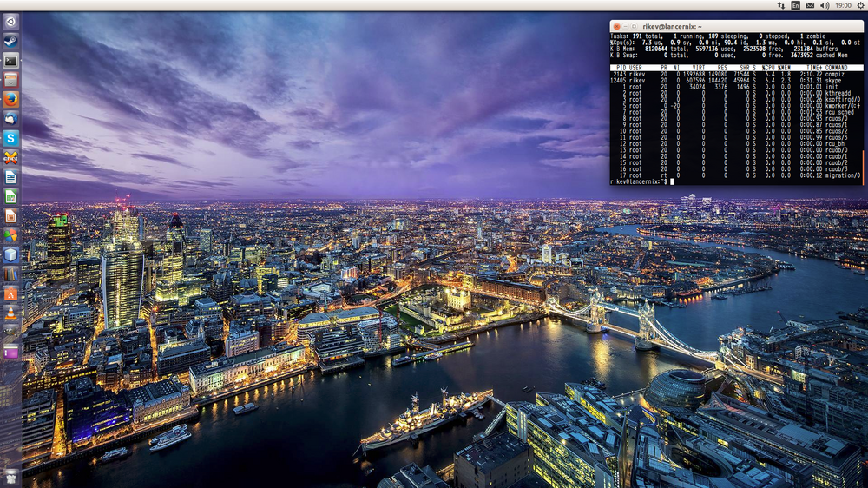
Task: Select the 'kthreadd' process row
Action: click(x=736, y=93)
